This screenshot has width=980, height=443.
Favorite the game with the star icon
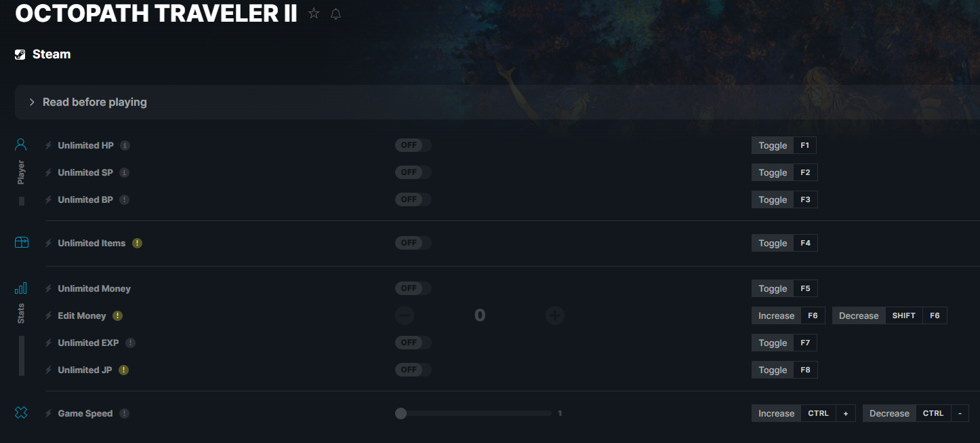(x=314, y=14)
